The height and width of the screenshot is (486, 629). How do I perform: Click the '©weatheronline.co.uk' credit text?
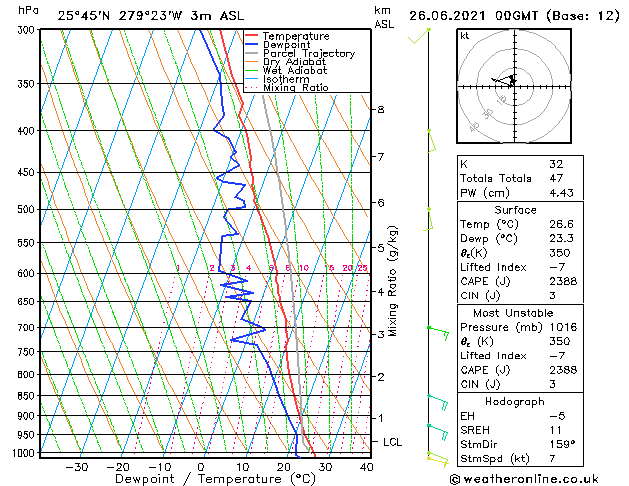(x=524, y=479)
